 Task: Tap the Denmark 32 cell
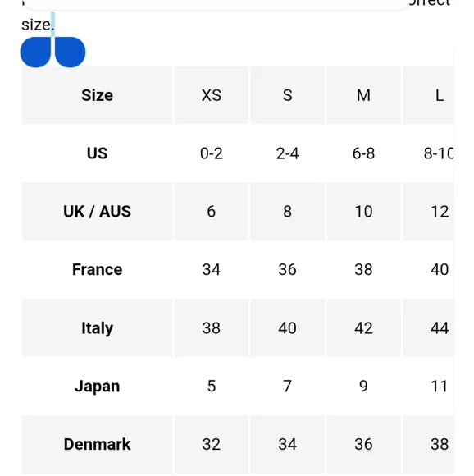pyautogui.click(x=212, y=445)
